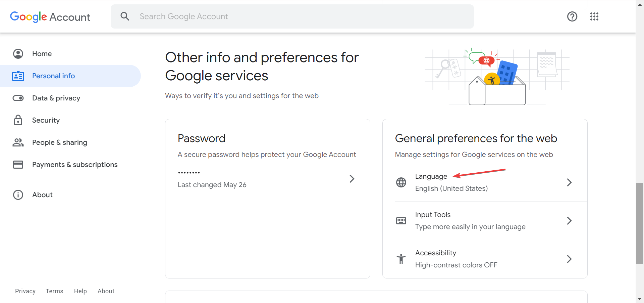The width and height of the screenshot is (644, 303).
Task: Click the masked password dots
Action: click(x=189, y=173)
